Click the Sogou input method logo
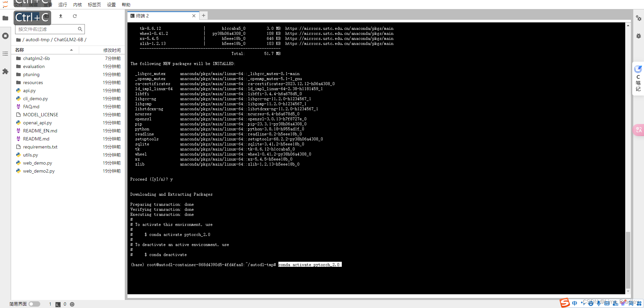This screenshot has width=644, height=308. click(x=565, y=303)
